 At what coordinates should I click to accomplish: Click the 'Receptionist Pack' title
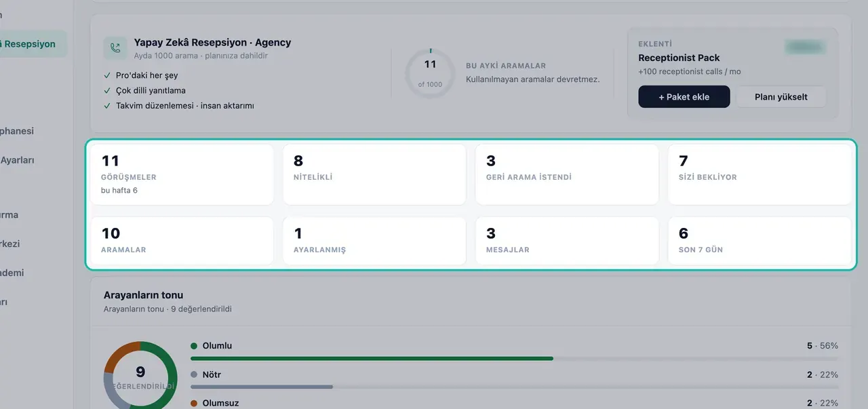pos(679,58)
